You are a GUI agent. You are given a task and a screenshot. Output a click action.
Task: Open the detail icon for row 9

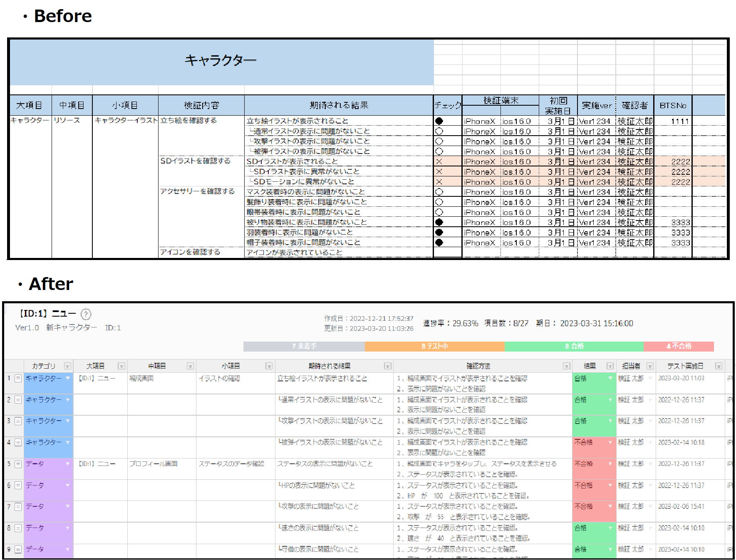click(18, 549)
